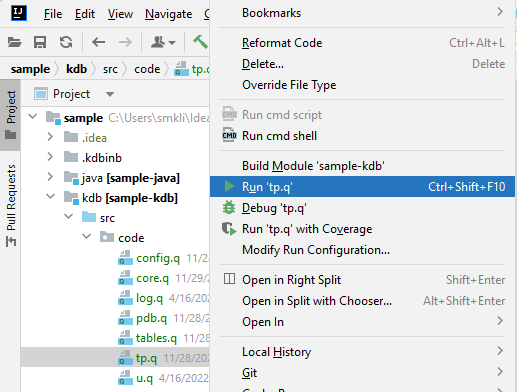Click the green Run play icon
Viewport: 517px width, 392px height.
click(x=229, y=186)
